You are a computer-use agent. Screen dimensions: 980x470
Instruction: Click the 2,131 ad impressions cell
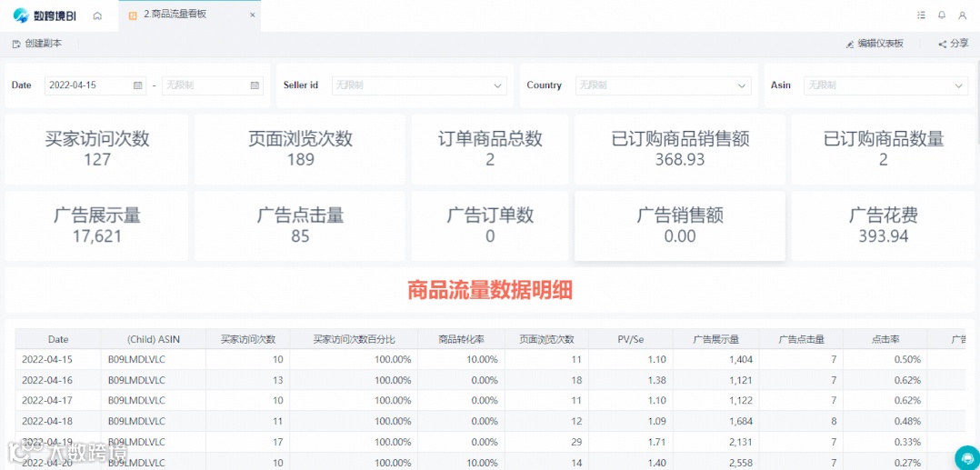pos(716,442)
